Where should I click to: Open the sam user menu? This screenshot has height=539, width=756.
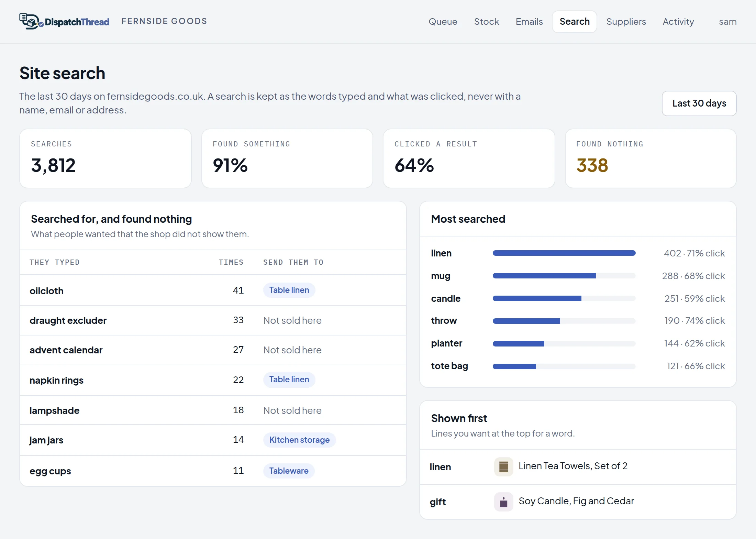click(x=727, y=22)
